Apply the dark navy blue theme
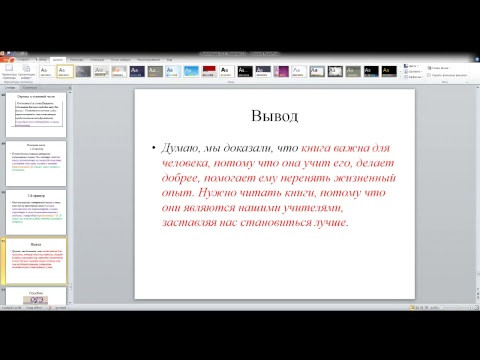 pyautogui.click(x=137, y=71)
